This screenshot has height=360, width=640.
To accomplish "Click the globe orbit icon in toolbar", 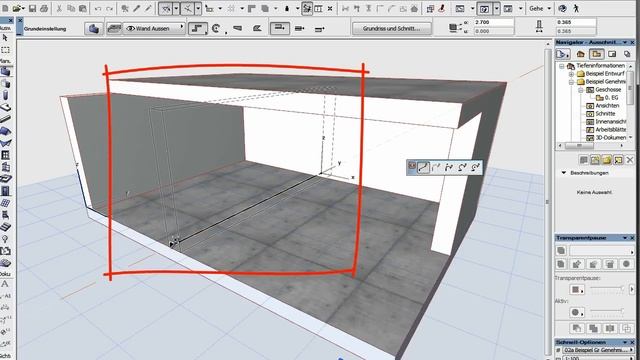I will pyautogui.click(x=562, y=8).
